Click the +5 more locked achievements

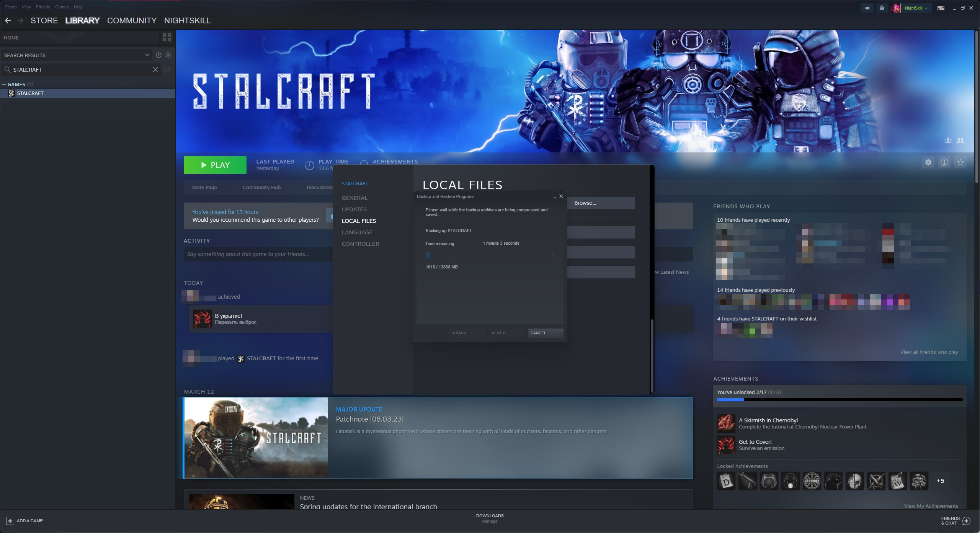pos(941,481)
